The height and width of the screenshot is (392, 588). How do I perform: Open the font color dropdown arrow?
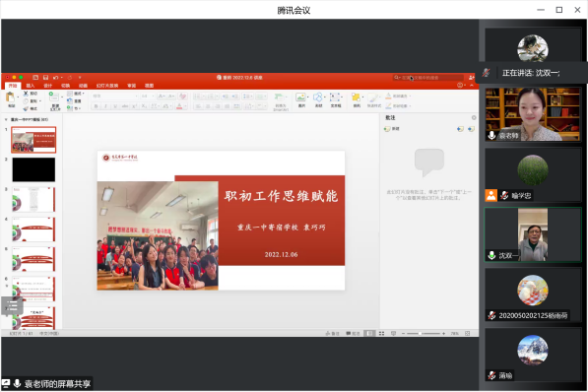[185, 106]
